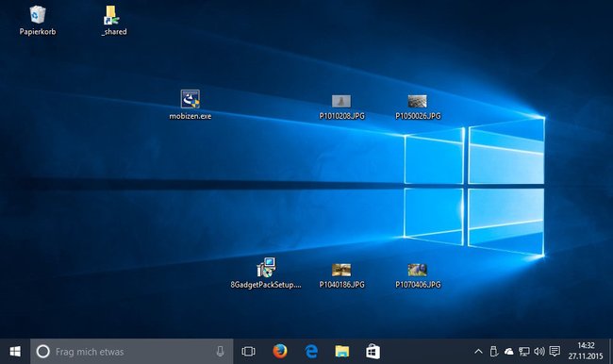Select the P1070406.JPG image thumbnail
This screenshot has height=364, width=613.
[x=417, y=270]
